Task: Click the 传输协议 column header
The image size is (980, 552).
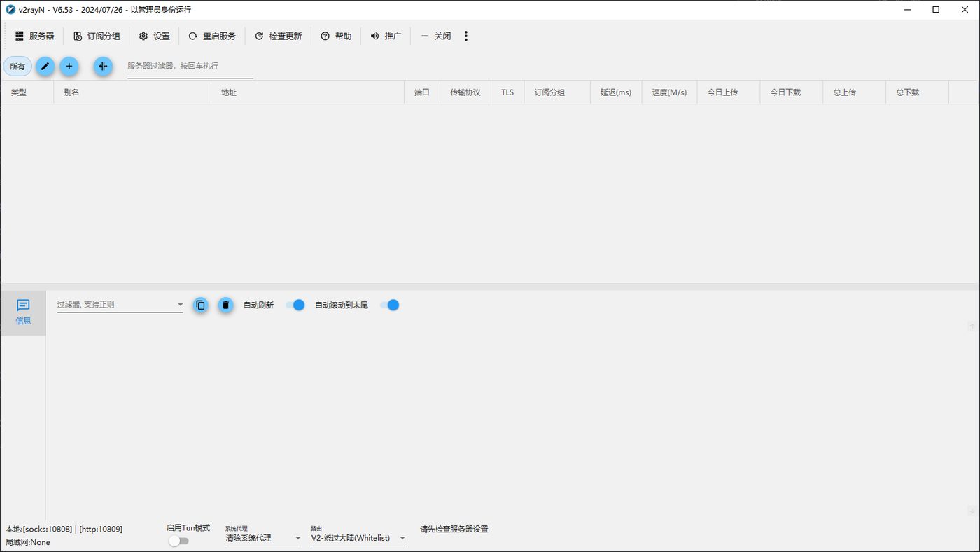Action: point(465,92)
